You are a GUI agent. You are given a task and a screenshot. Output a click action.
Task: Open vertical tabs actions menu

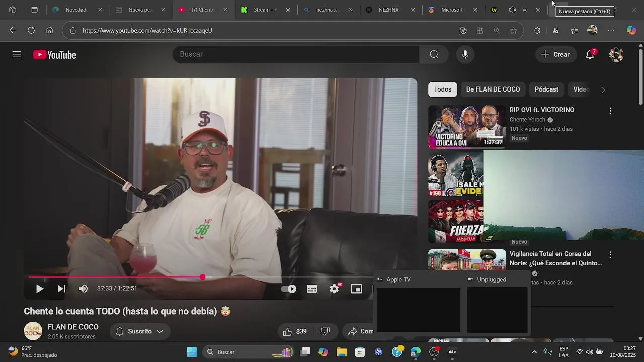(x=34, y=10)
